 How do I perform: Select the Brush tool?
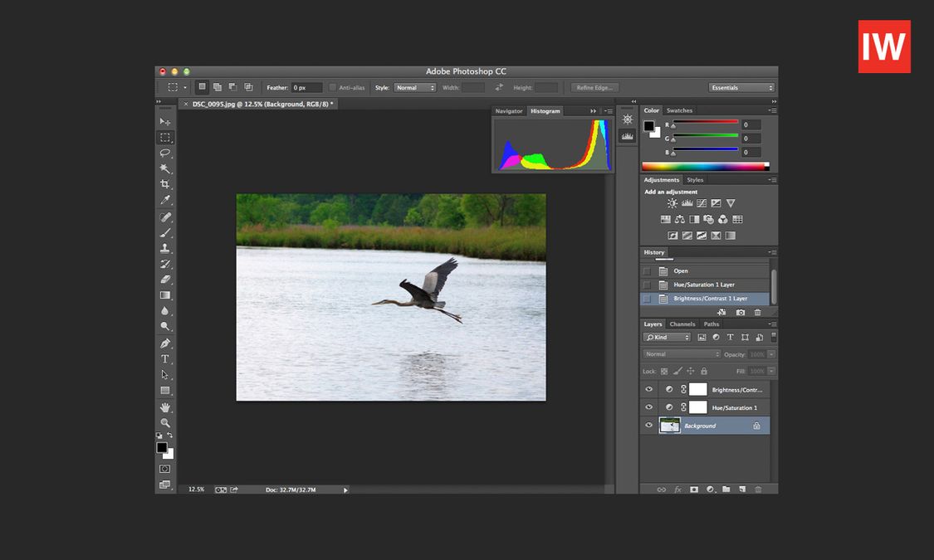click(165, 232)
